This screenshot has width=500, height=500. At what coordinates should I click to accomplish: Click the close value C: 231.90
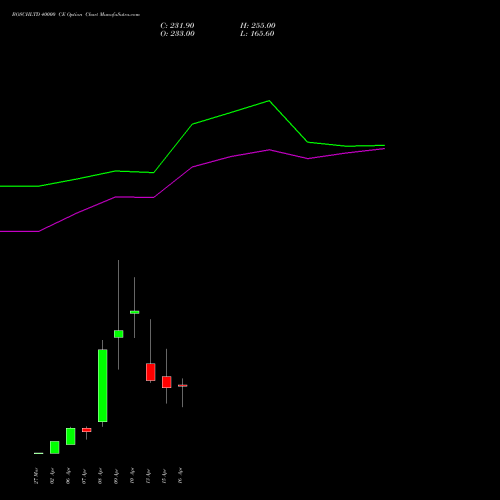pos(177,26)
